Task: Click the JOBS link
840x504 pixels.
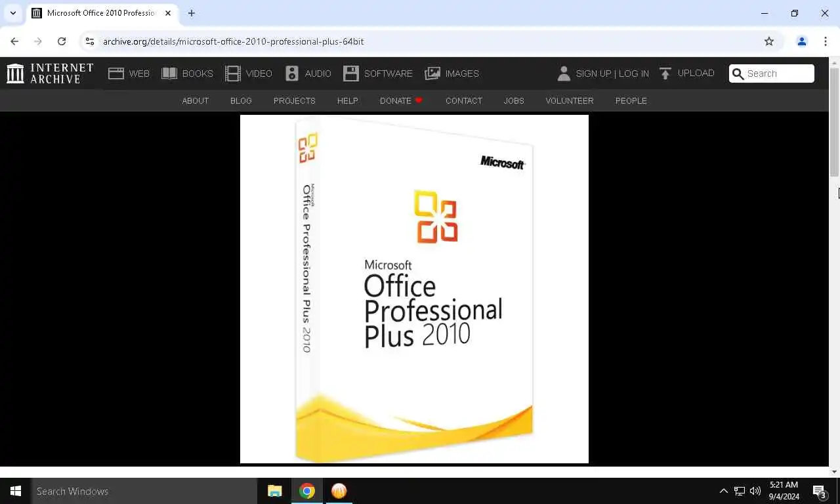Action: [x=514, y=100]
